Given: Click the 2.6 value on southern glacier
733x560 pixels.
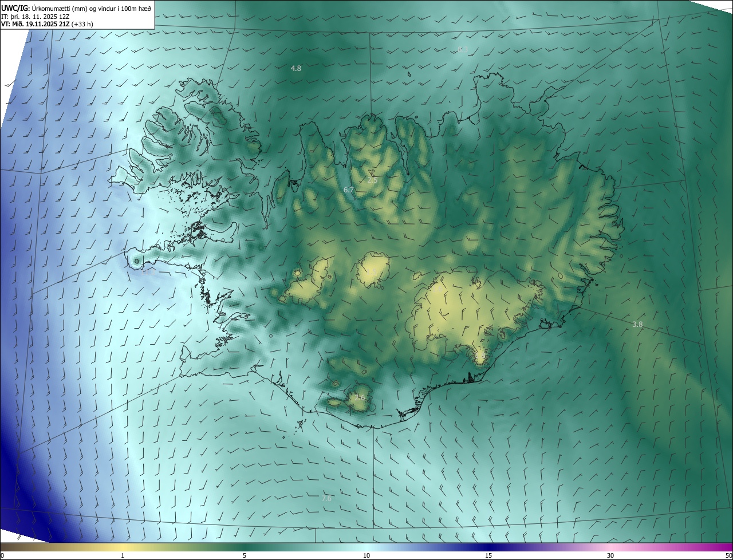Looking at the screenshot, I should tap(360, 397).
